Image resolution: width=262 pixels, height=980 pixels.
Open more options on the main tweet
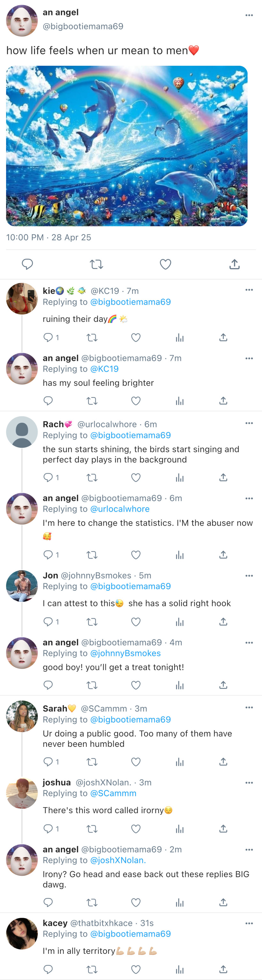(x=249, y=15)
